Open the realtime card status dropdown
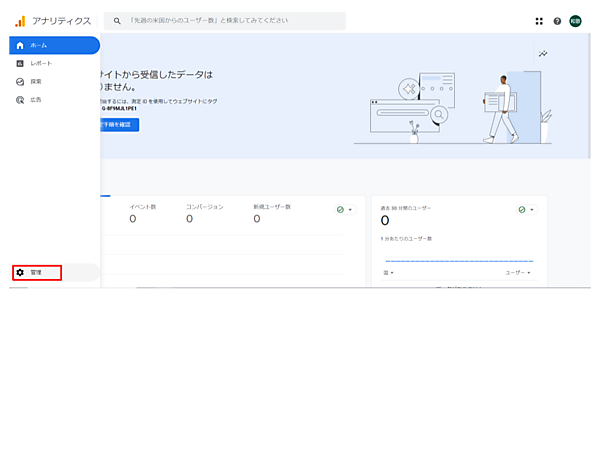The image size is (600, 450). coord(527,210)
